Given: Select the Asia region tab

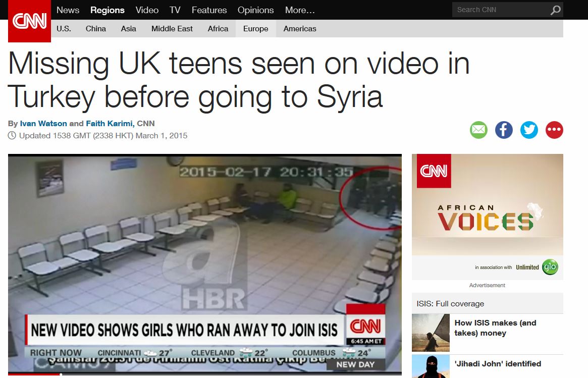Looking at the screenshot, I should [128, 28].
